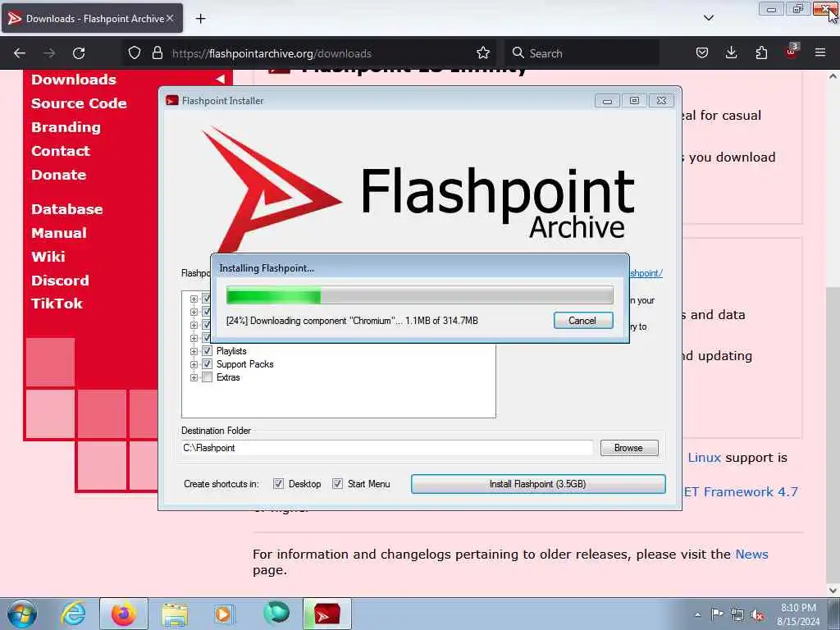Open the list all tabs chevron
Image resolution: width=840 pixels, height=630 pixels.
709,18
